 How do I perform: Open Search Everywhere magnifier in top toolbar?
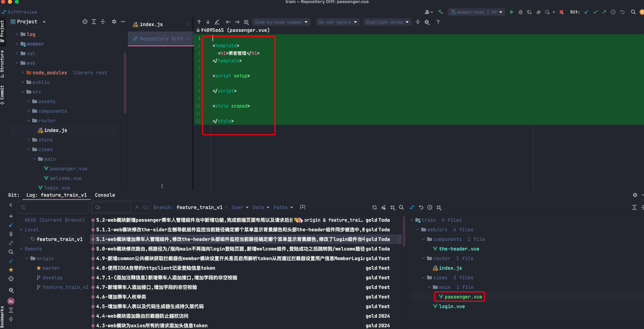(x=633, y=12)
